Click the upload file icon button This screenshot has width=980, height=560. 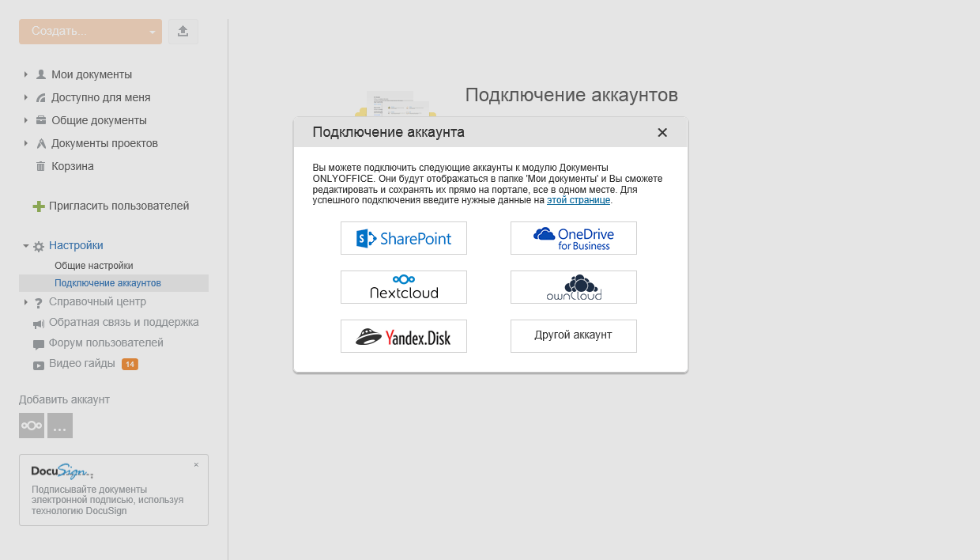[x=183, y=32]
